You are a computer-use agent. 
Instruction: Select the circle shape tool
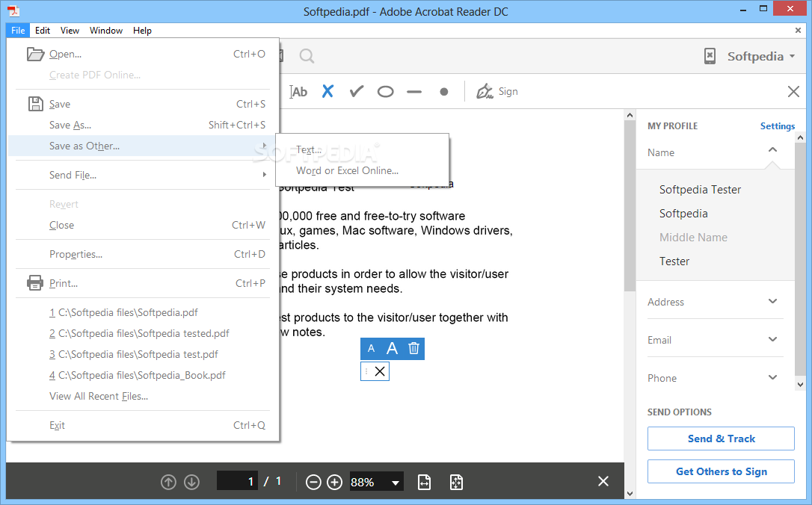(385, 92)
